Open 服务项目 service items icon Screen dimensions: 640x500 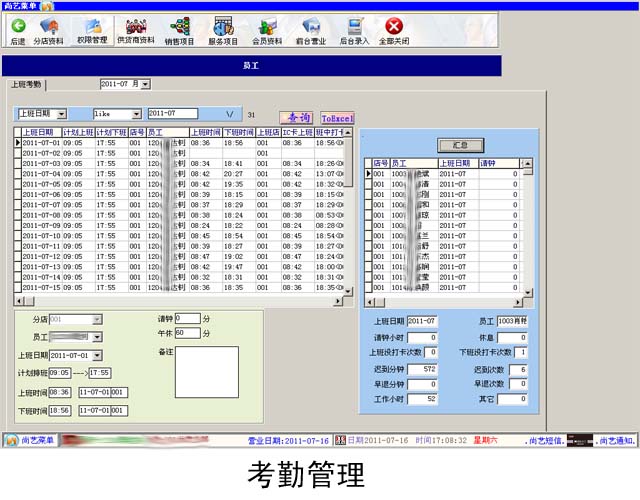click(x=224, y=26)
